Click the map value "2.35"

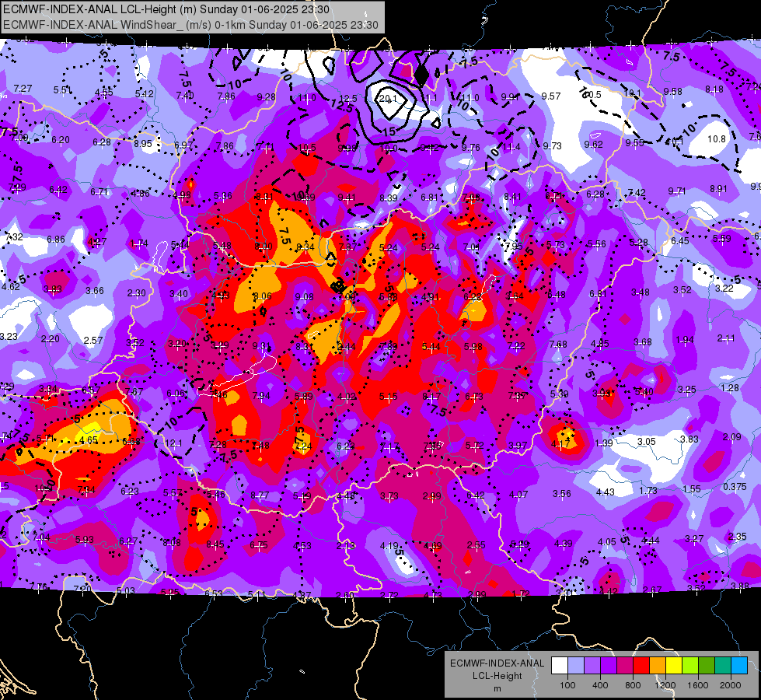[x=738, y=537]
